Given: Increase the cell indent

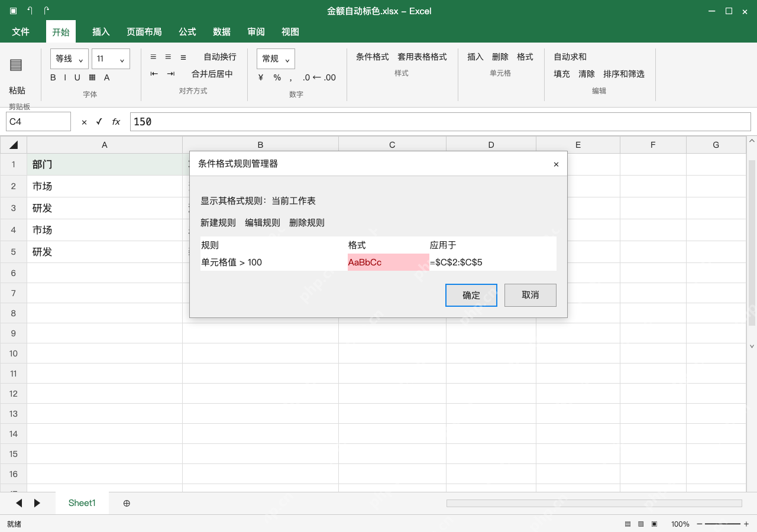Looking at the screenshot, I should pos(171,74).
